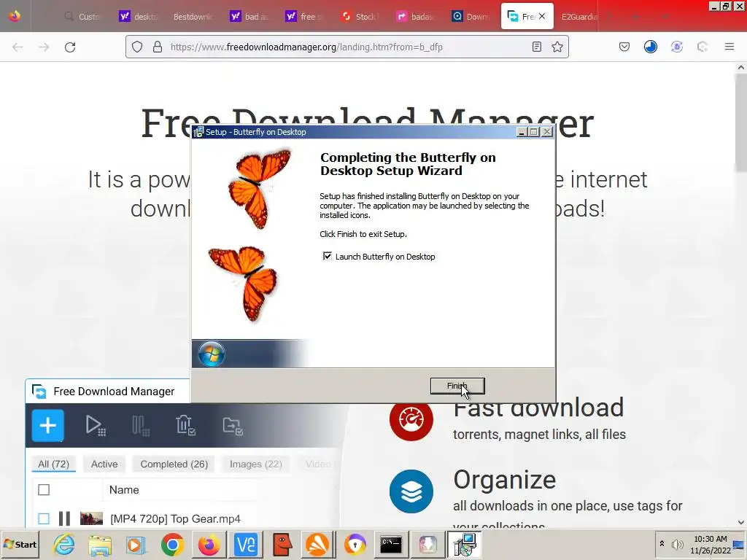The width and height of the screenshot is (747, 560).
Task: Launch Internet Explorer from the taskbar
Action: coord(64,545)
